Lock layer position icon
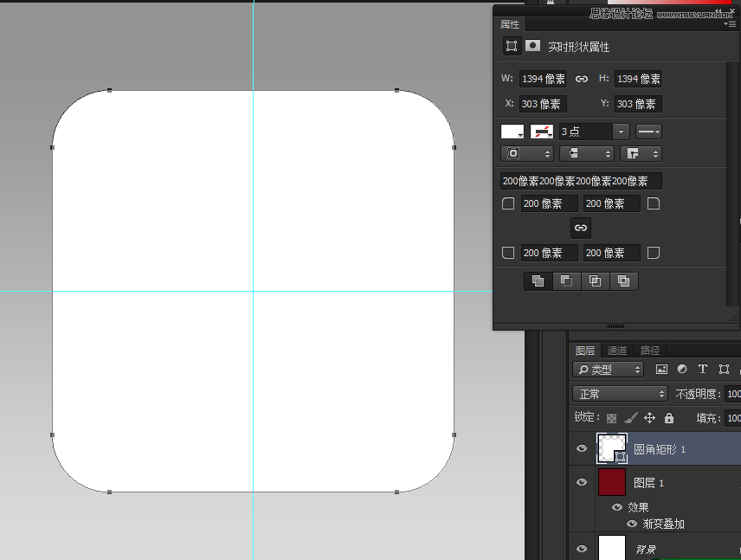Screen dimensions: 741x560 650,418
